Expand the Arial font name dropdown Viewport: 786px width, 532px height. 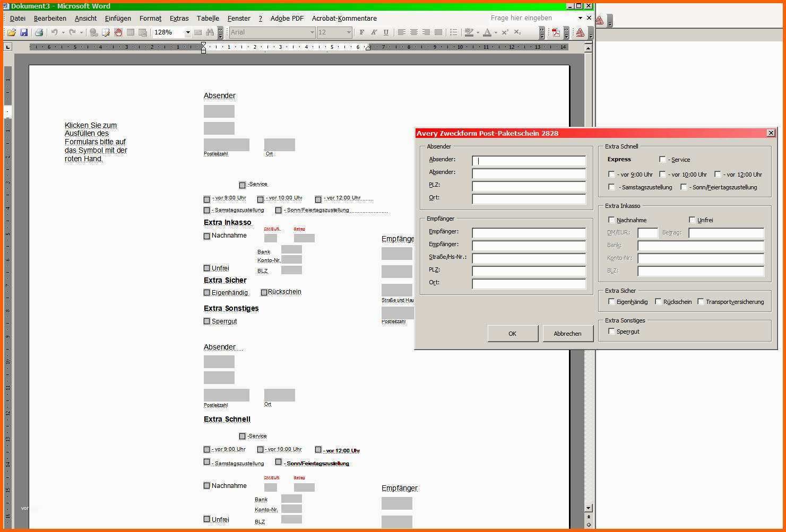pyautogui.click(x=312, y=32)
